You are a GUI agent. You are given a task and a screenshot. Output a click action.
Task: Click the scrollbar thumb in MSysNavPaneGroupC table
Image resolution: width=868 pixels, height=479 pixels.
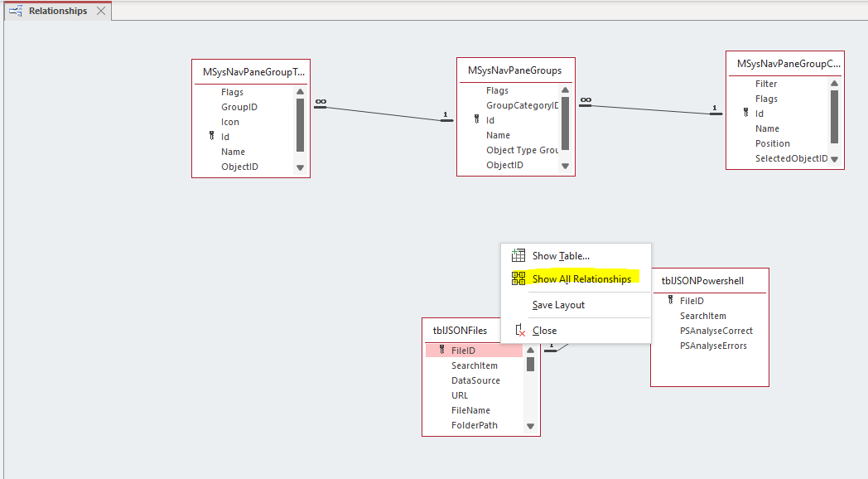834,116
